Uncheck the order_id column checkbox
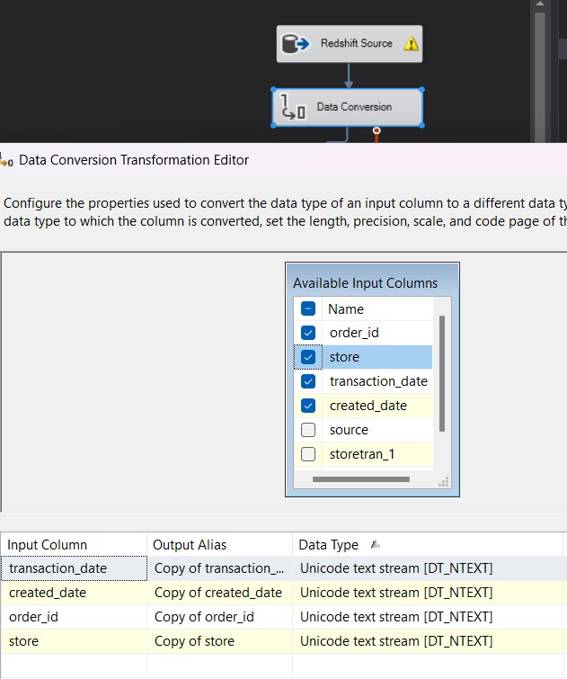 point(308,333)
